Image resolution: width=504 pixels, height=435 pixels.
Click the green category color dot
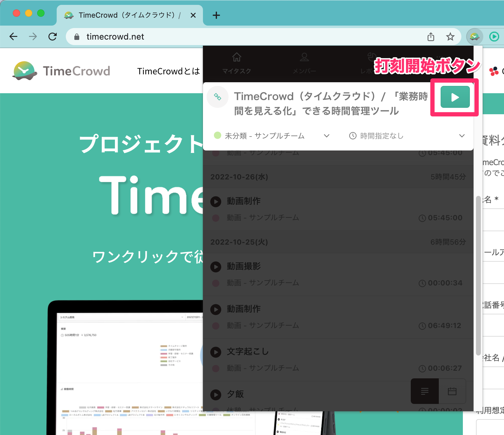[x=218, y=136]
